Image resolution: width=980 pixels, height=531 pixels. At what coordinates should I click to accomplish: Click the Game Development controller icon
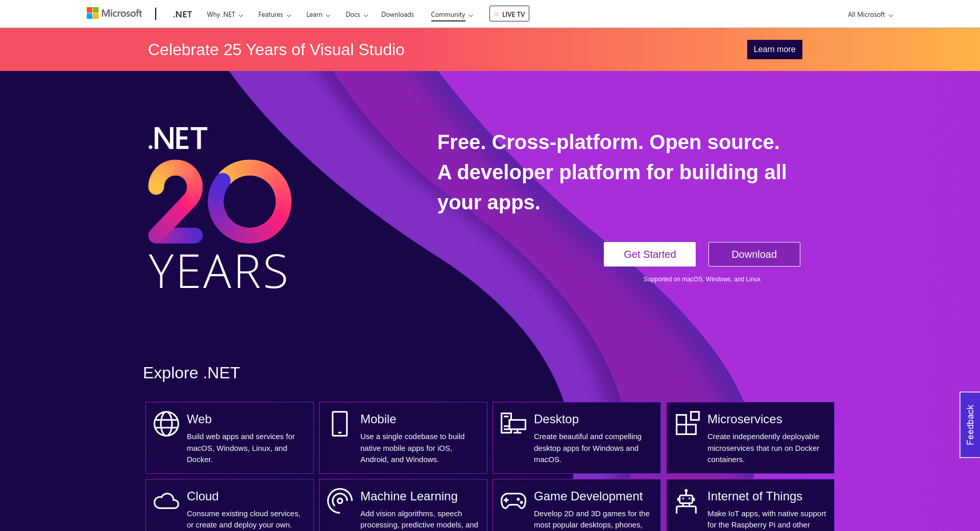[x=513, y=501]
